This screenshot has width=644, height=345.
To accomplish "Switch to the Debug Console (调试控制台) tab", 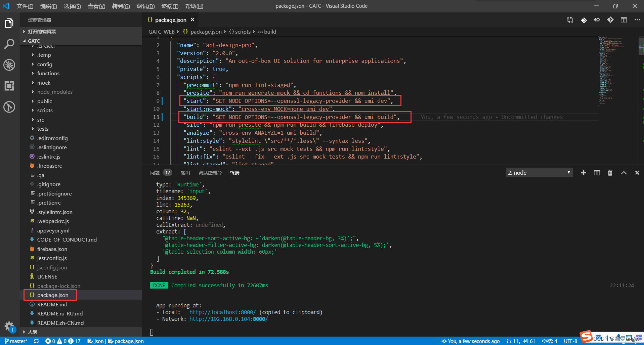I will [210, 173].
